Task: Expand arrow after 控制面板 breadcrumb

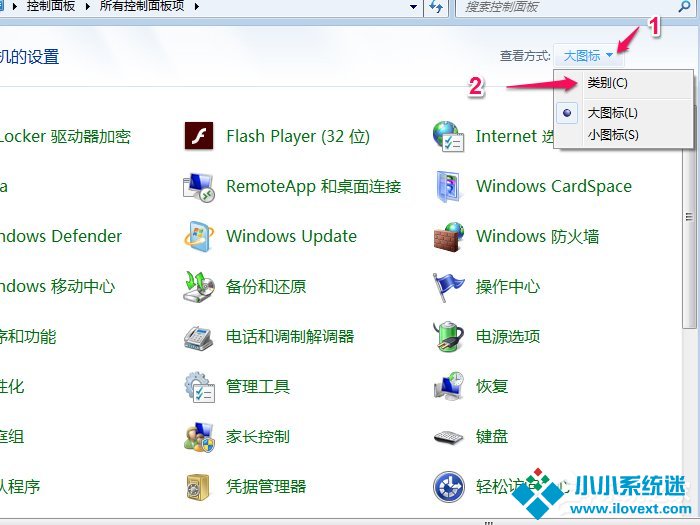Action: [87, 7]
